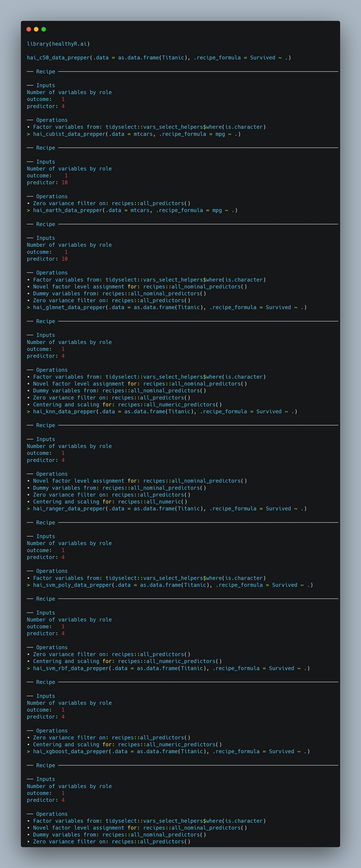361x868 pixels.
Task: Click the hai_xgboost_data_prepper command line
Action: click(x=168, y=751)
